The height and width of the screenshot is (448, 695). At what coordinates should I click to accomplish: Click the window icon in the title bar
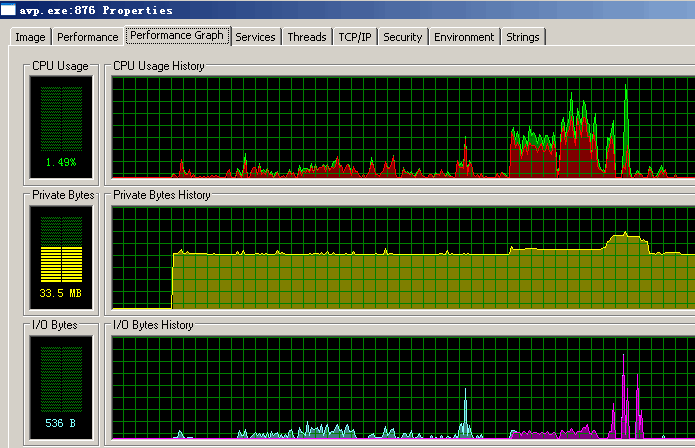tap(8, 9)
